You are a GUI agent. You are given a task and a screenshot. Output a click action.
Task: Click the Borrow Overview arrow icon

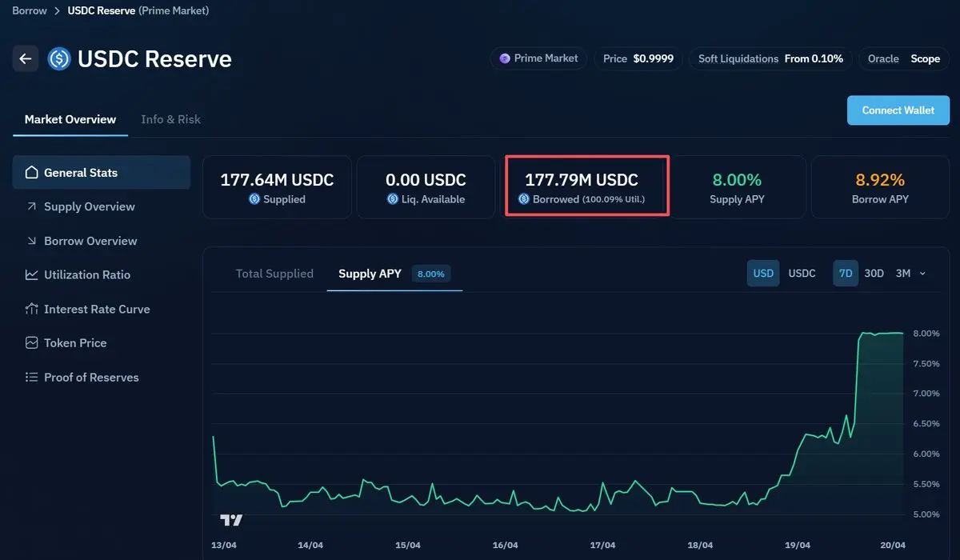click(x=32, y=241)
